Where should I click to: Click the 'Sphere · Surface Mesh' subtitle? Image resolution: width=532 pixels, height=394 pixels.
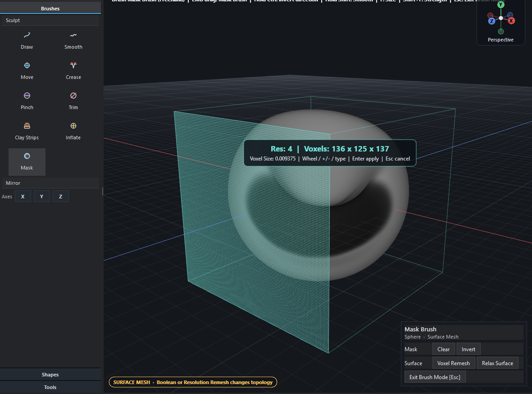[x=431, y=337]
